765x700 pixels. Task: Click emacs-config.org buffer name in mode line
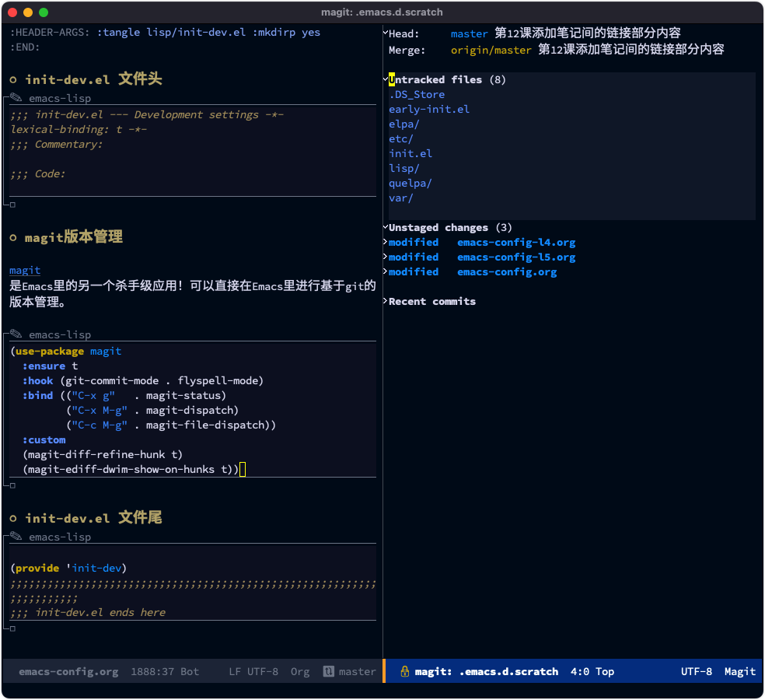[x=68, y=672]
